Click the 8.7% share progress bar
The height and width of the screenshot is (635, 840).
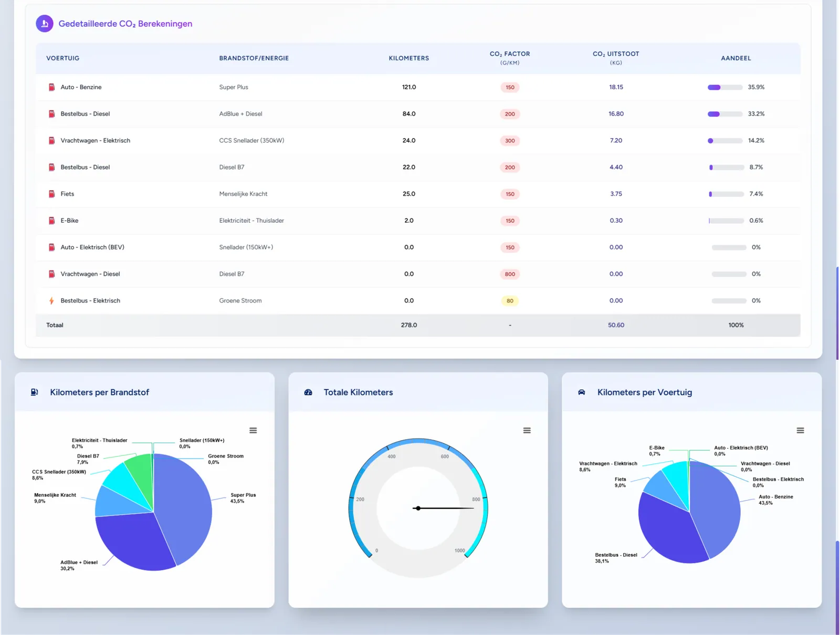tap(727, 168)
